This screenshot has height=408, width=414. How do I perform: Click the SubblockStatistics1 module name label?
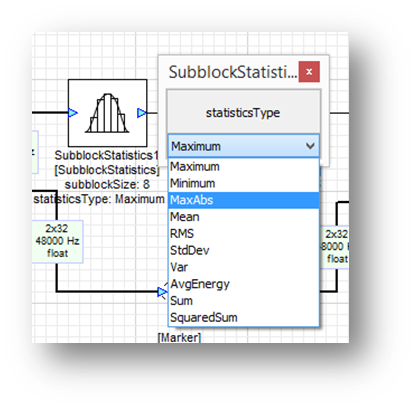click(x=107, y=155)
